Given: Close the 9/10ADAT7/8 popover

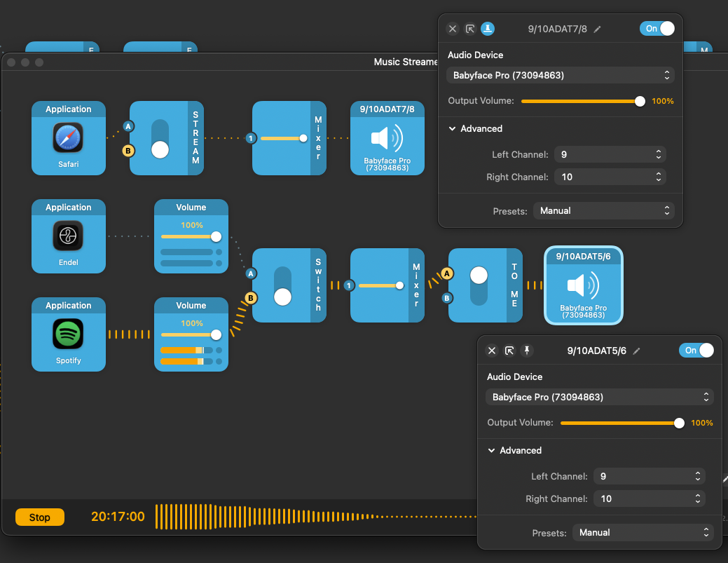Looking at the screenshot, I should click(x=453, y=29).
